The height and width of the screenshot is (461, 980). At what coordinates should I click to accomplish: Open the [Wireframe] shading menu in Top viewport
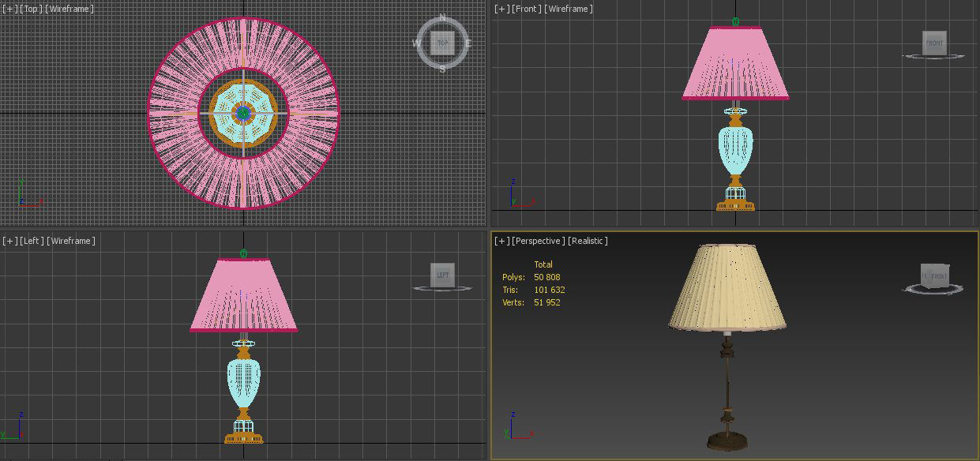(x=69, y=9)
